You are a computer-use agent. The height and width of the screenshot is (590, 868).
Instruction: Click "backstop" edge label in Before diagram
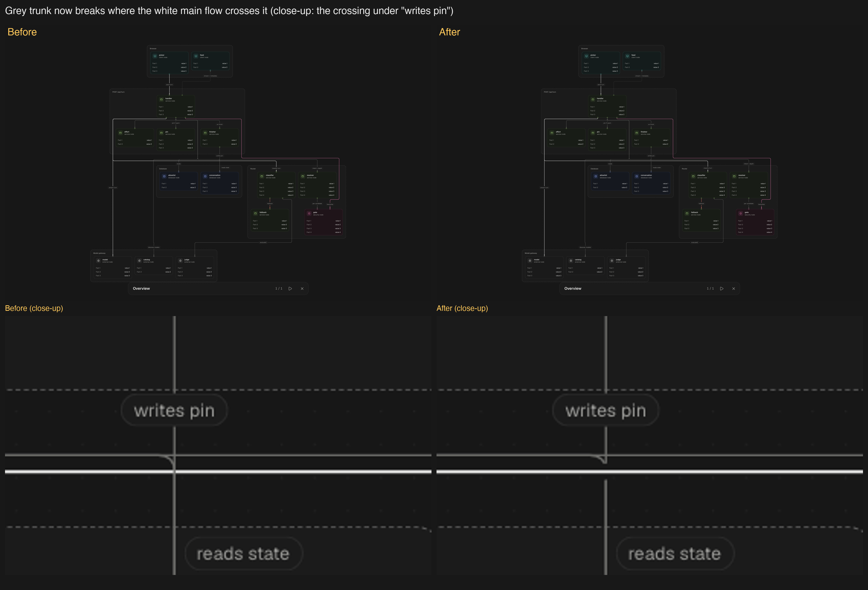coord(330,204)
